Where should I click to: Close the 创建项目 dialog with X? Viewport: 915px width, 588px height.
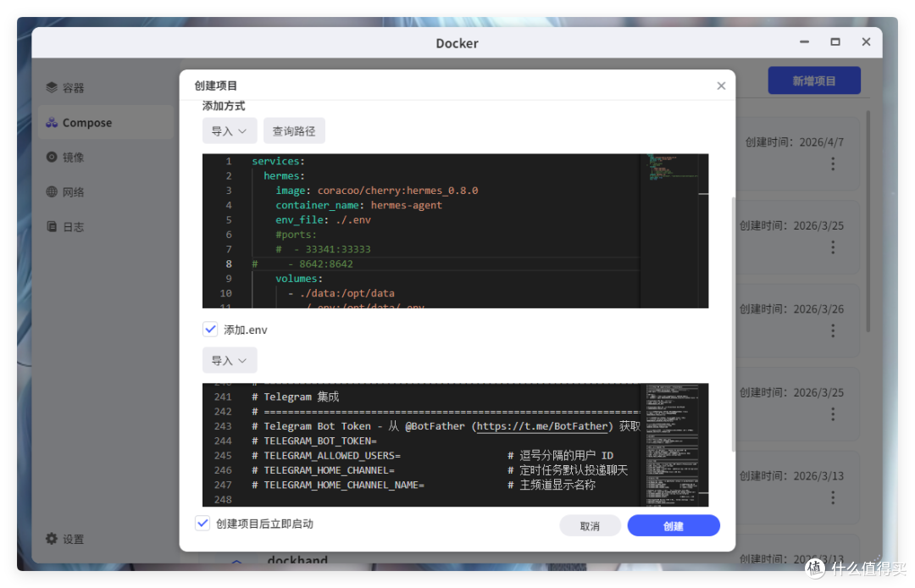click(721, 86)
